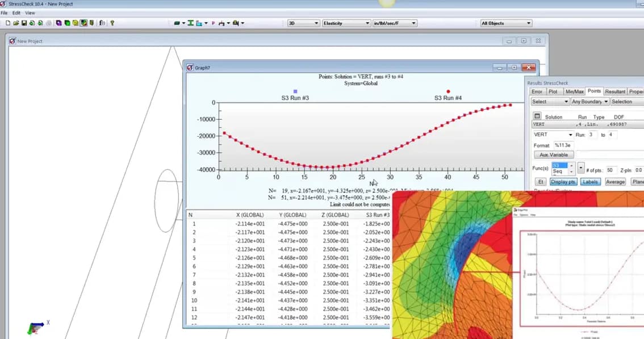The image size is (644, 339).
Task: Save the current project
Action: (24, 23)
